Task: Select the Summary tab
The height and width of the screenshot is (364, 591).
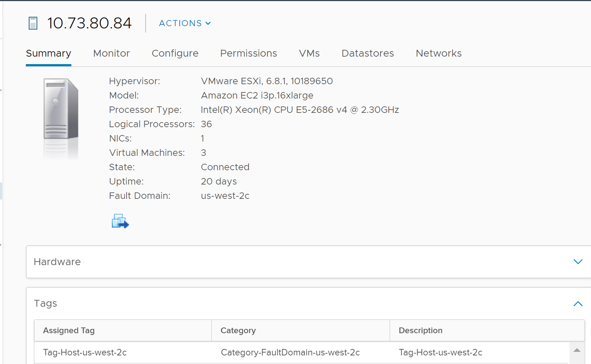Action: (x=48, y=53)
